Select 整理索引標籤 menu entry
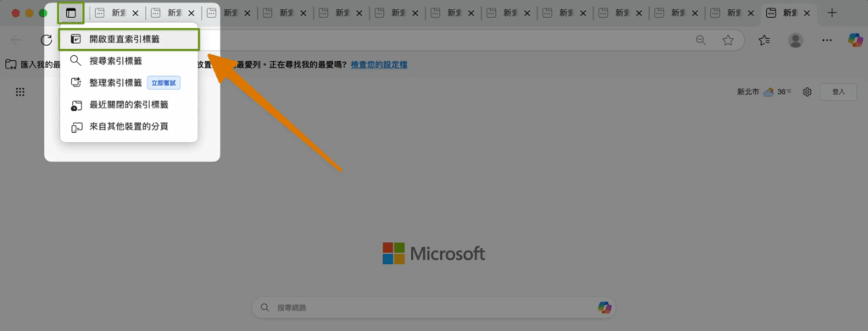Screen dimensions: 868x331 tap(129, 83)
